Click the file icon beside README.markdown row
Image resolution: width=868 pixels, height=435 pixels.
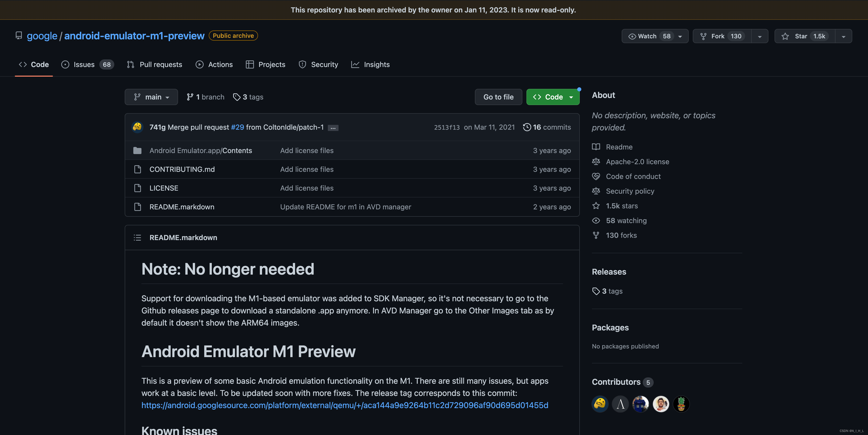click(137, 207)
